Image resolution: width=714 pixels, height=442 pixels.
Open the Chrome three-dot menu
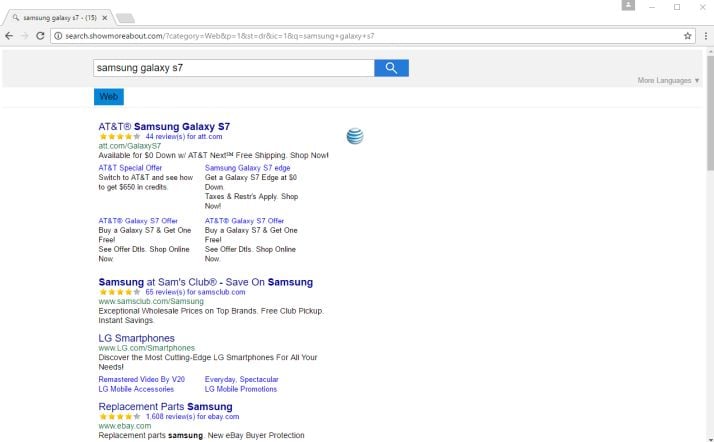[706, 36]
